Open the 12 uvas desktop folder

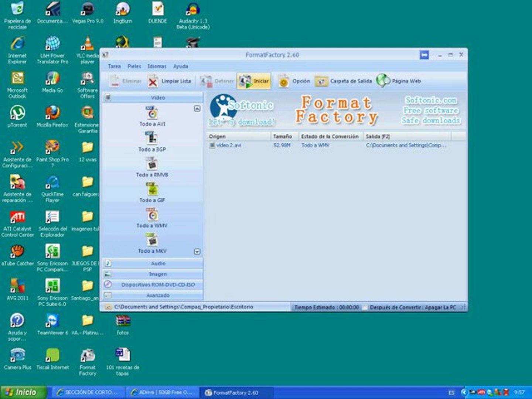point(88,151)
